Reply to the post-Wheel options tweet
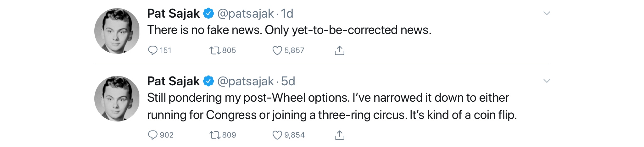This screenshot has width=644, height=147. click(x=153, y=135)
